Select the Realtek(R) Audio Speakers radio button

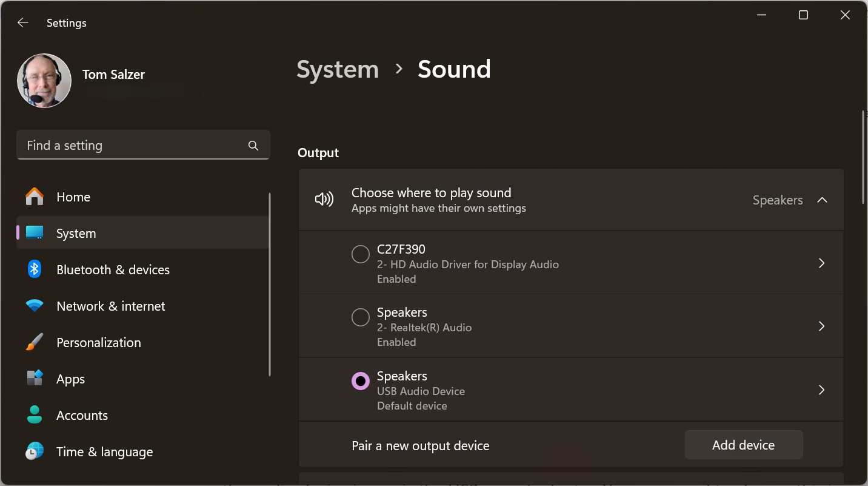click(x=361, y=317)
